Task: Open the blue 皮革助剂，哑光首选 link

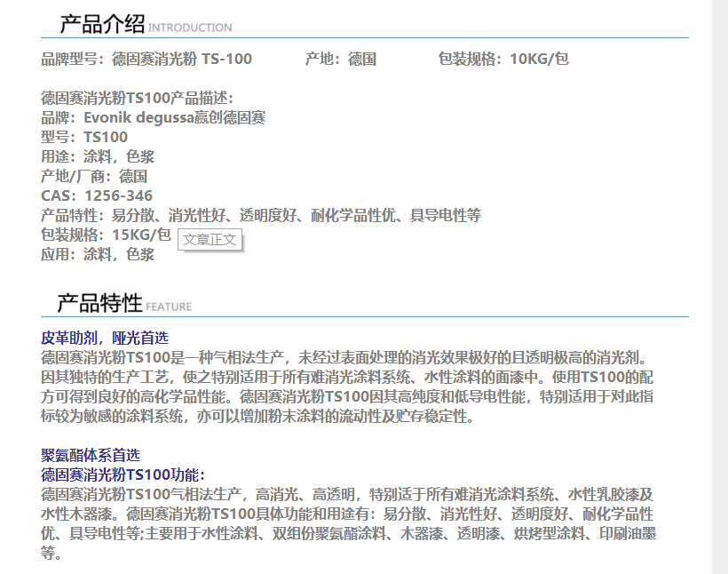Action: pyautogui.click(x=105, y=339)
